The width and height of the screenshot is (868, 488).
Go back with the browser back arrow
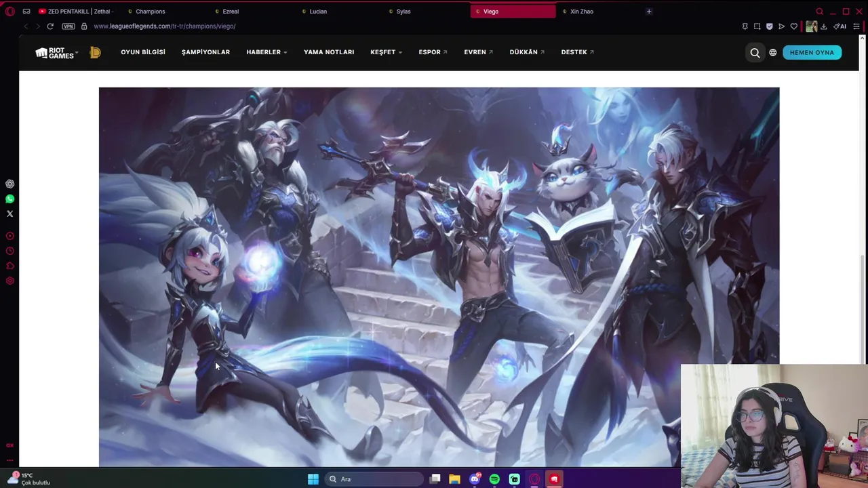[25, 26]
